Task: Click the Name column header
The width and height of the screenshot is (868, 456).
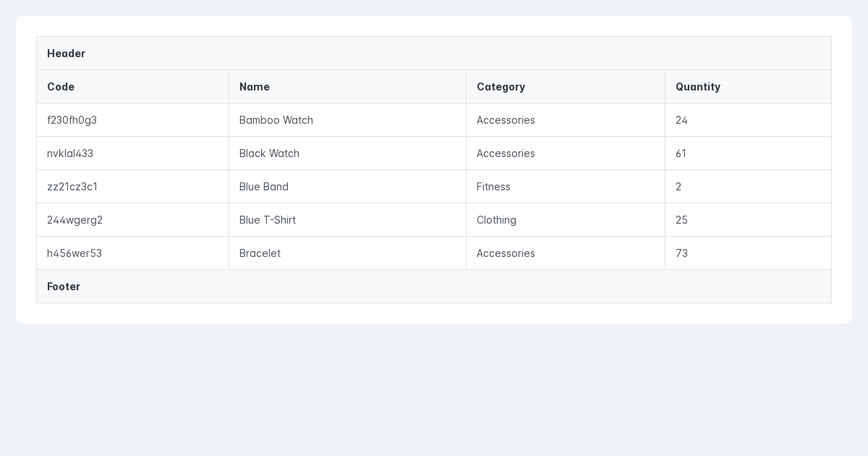Action: pos(255,87)
